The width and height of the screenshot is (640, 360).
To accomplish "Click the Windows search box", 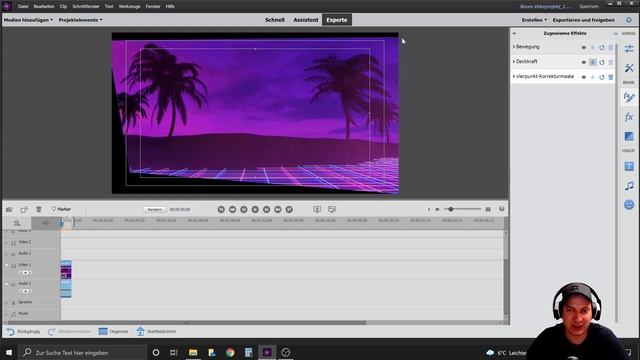I will point(82,352).
